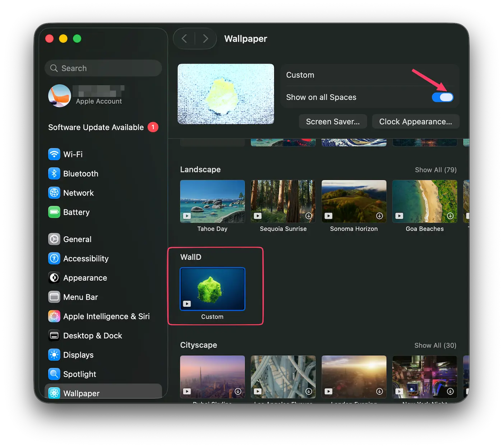Toggle Show on all Spaces switch
Screen dimensions: 503x448
pos(443,97)
